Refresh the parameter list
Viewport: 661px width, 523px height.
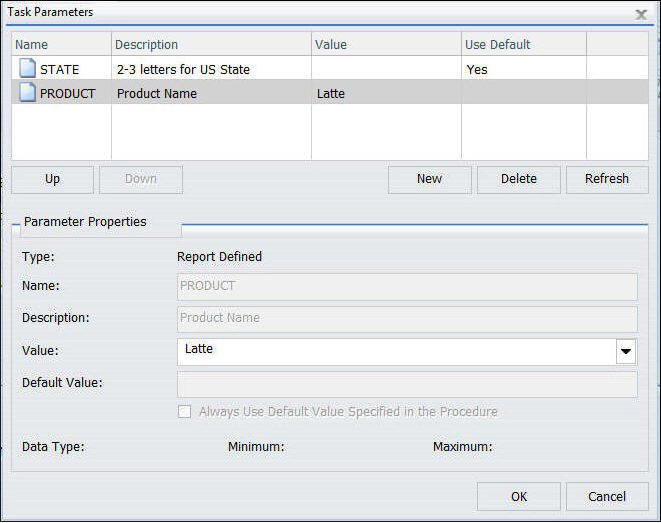[x=607, y=179]
